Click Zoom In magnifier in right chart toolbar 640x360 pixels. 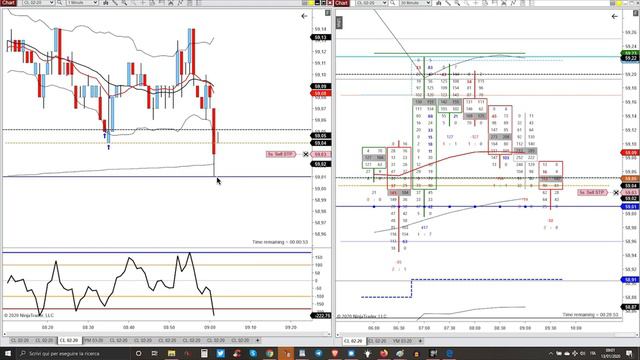(457, 3)
